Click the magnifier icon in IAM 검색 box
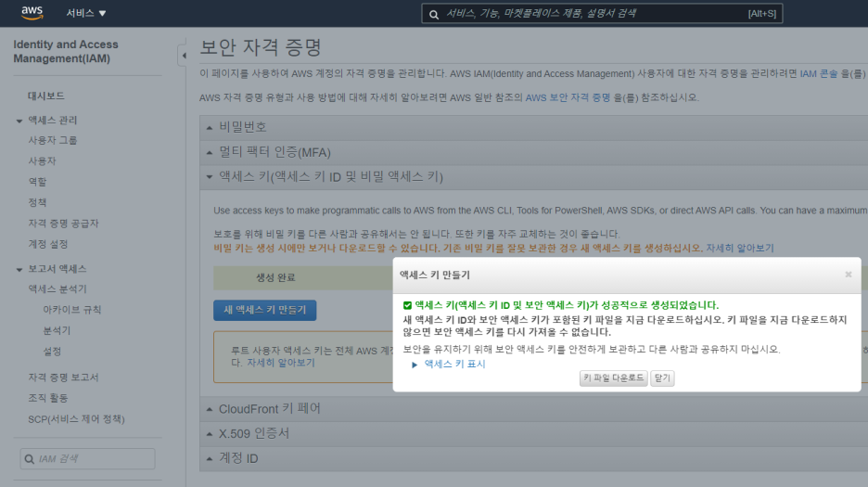The image size is (868, 487). (31, 459)
